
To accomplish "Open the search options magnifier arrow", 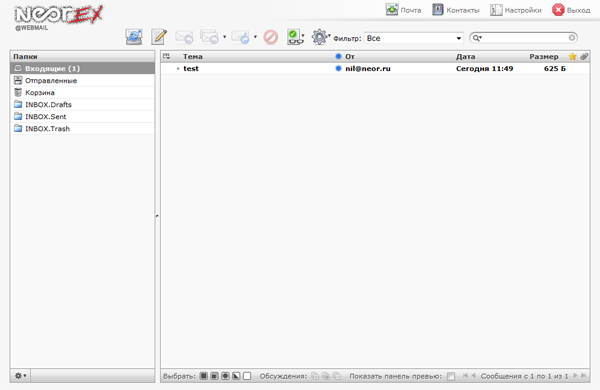I will coord(477,38).
